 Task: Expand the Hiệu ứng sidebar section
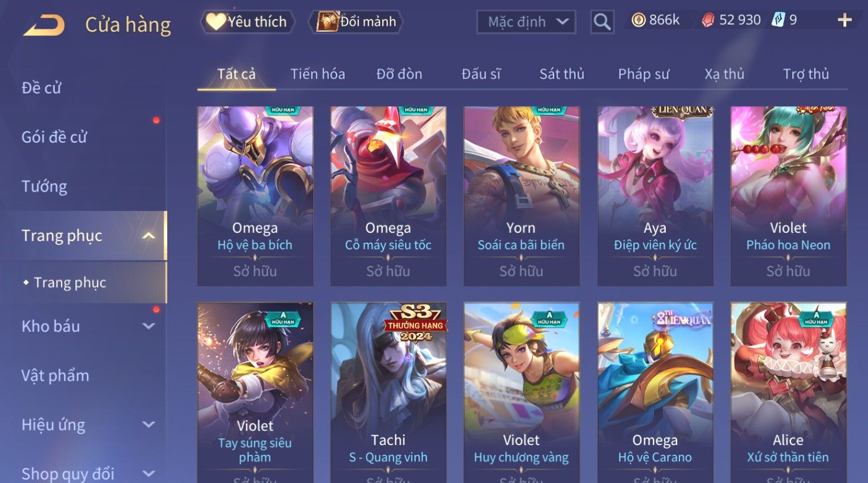[148, 424]
